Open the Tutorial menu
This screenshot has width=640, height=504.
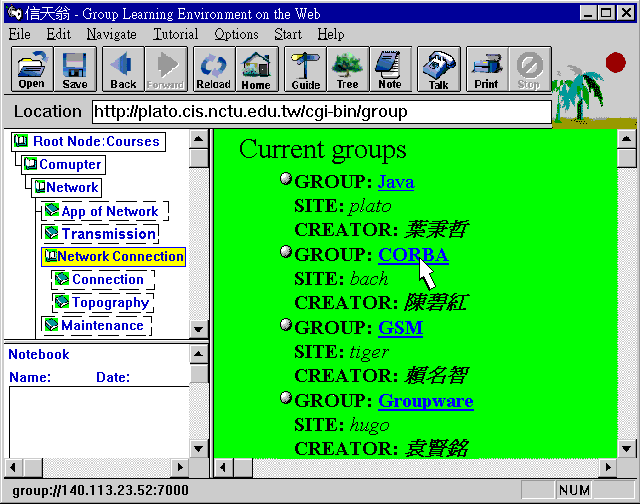click(175, 34)
